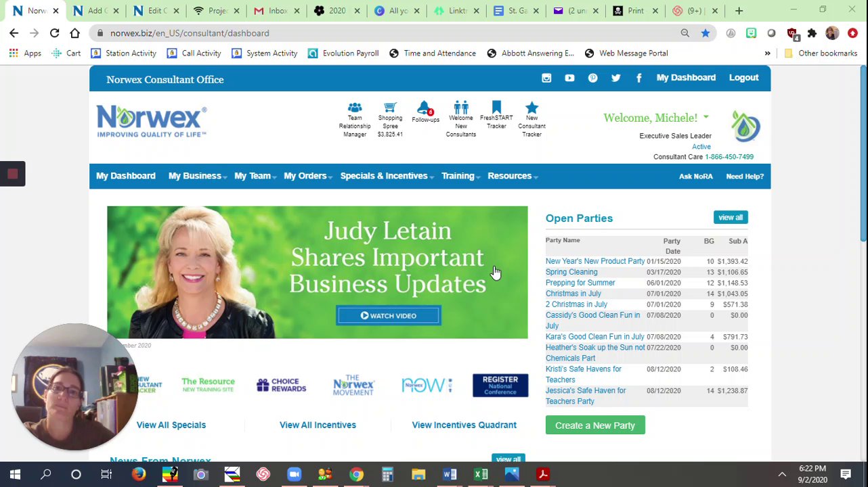
Task: Click the Need Help? link
Action: (x=745, y=177)
